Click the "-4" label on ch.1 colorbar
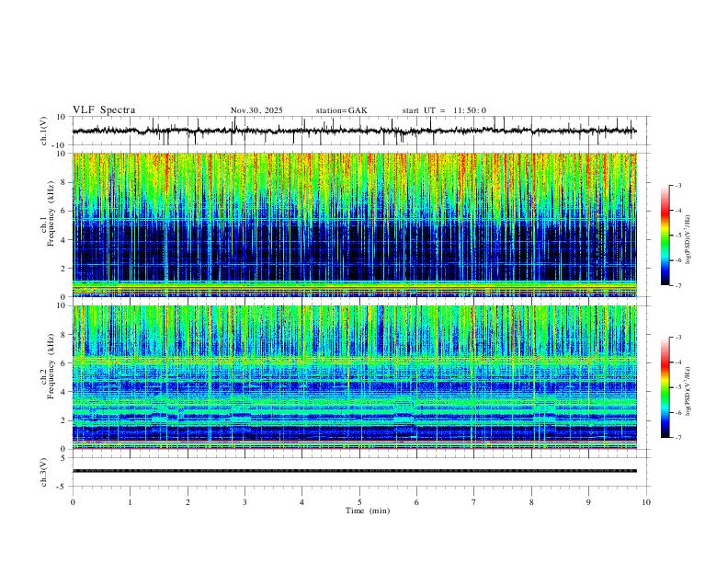Screen dimensions: 728x563 [677, 211]
